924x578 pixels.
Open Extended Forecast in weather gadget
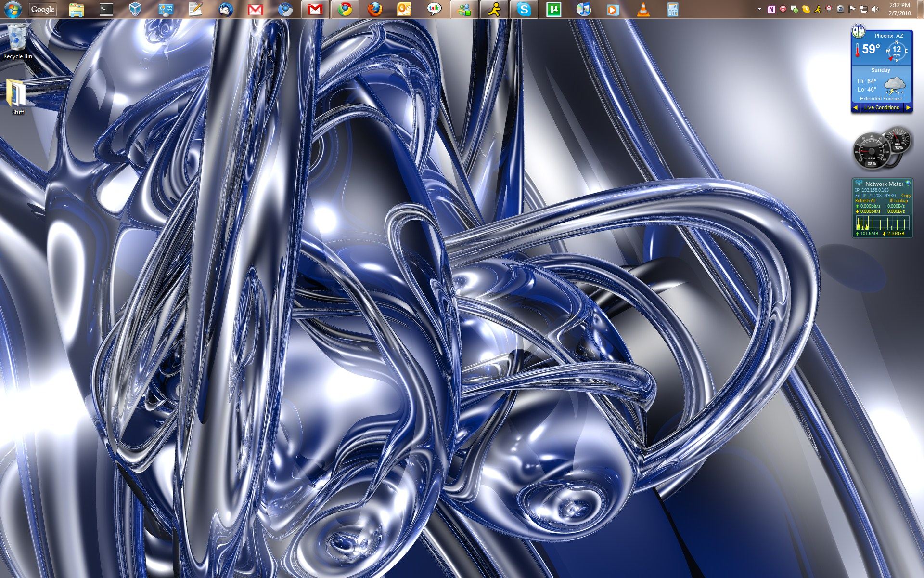881,99
